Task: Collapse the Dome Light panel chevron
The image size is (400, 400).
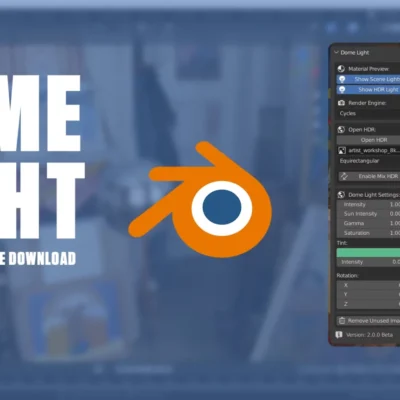Action: click(x=336, y=53)
